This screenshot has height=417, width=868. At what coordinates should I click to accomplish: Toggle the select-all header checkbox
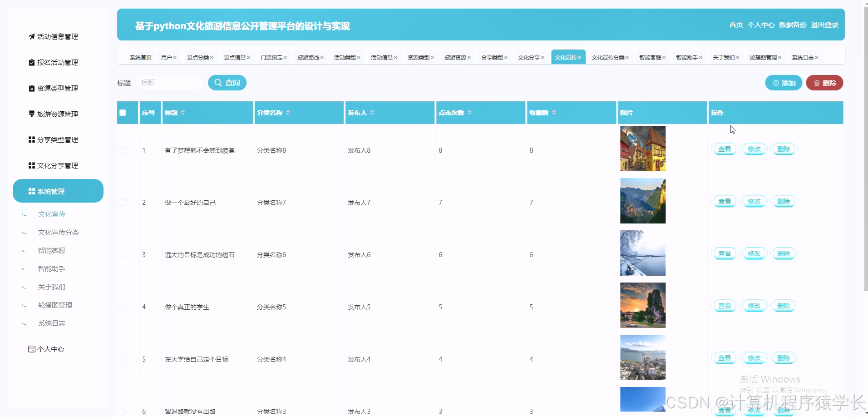pos(123,113)
